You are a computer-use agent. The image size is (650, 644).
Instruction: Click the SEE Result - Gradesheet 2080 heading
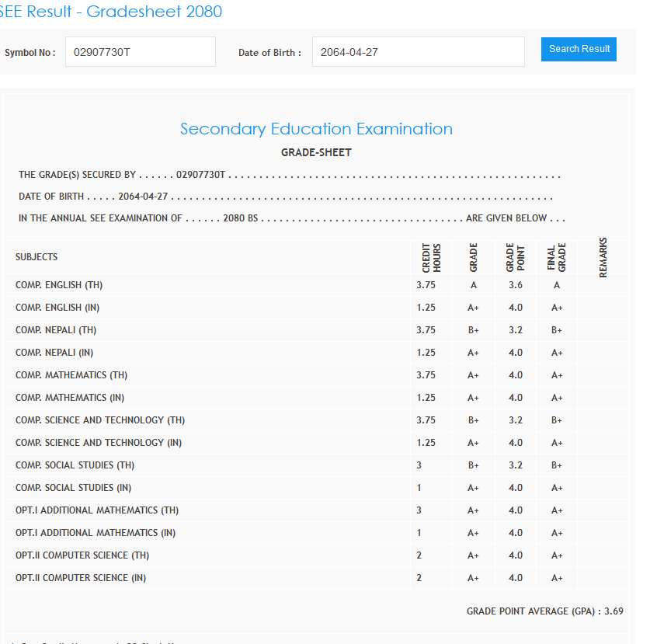point(110,12)
